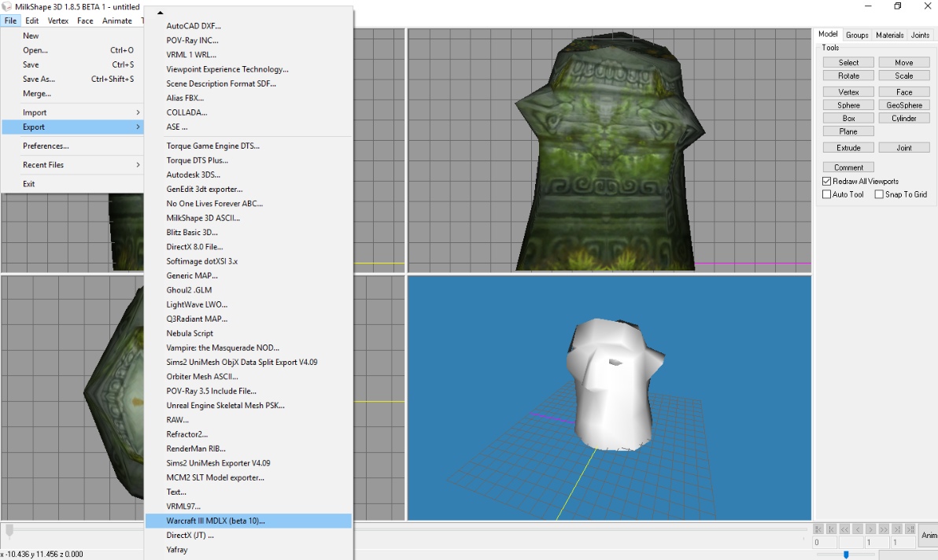Open the Face menu

(x=85, y=20)
